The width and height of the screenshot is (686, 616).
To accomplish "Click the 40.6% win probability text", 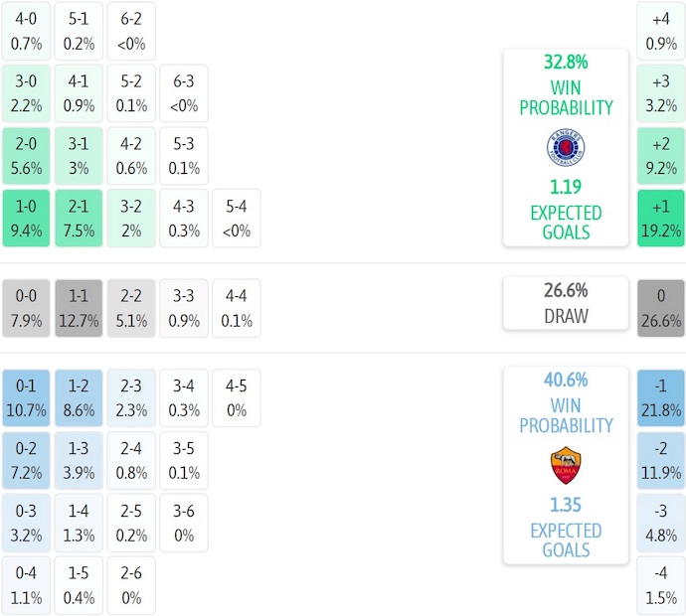I will [566, 380].
